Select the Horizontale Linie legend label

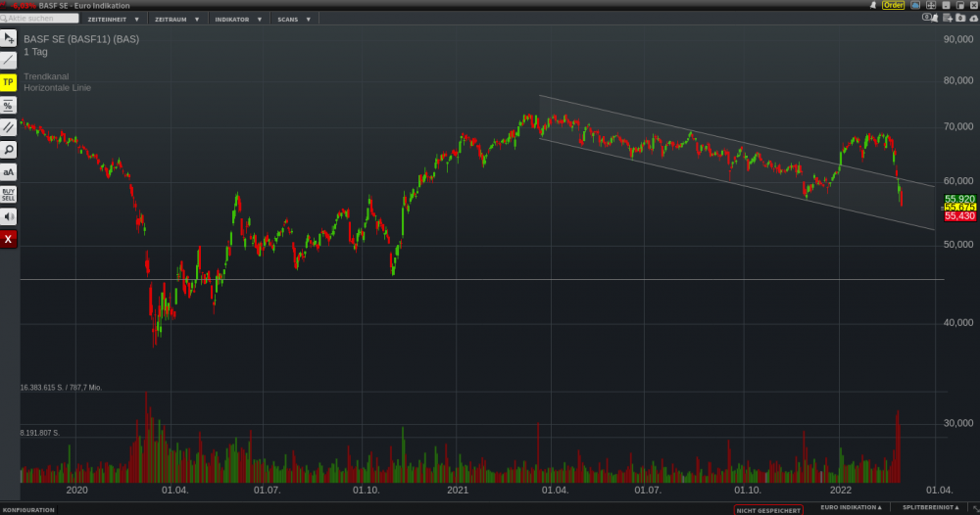coord(58,87)
